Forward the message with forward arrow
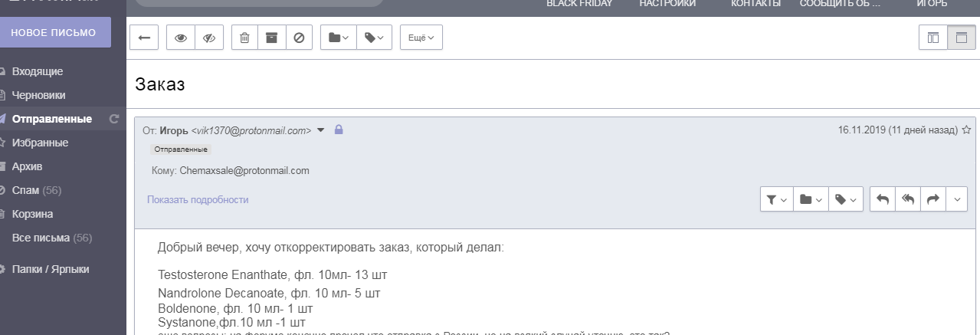This screenshot has height=335, width=980. point(932,199)
